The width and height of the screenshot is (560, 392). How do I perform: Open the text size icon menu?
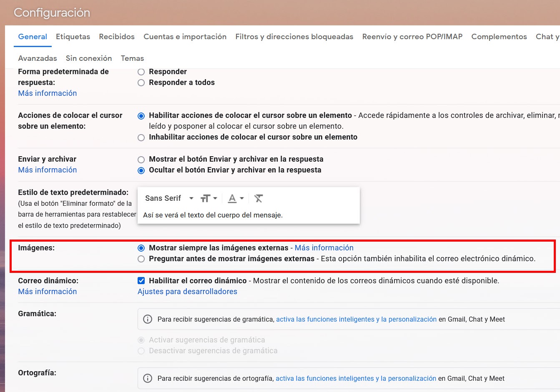[209, 198]
